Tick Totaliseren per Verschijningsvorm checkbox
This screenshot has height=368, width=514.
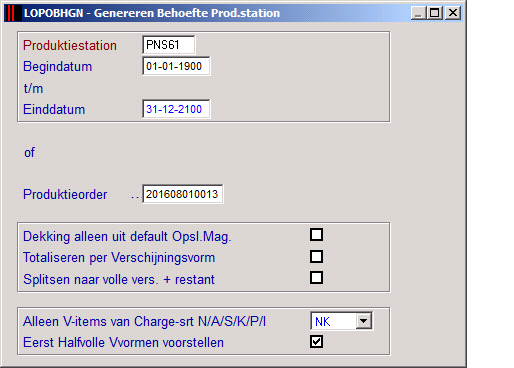[316, 257]
